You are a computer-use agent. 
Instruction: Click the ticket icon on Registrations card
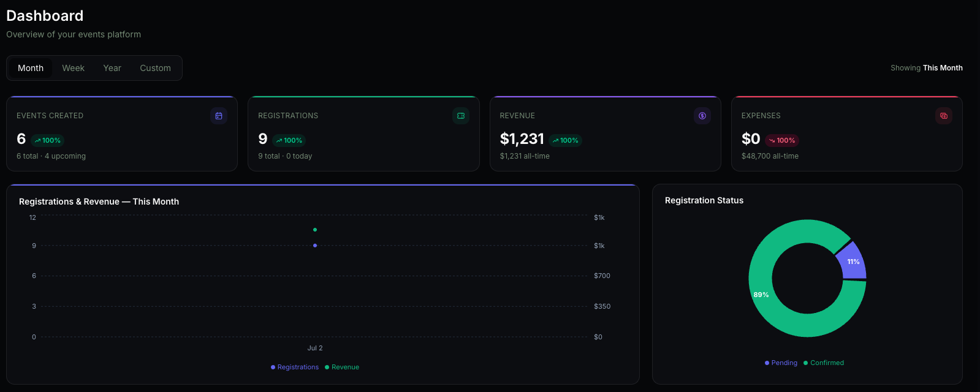pyautogui.click(x=461, y=116)
